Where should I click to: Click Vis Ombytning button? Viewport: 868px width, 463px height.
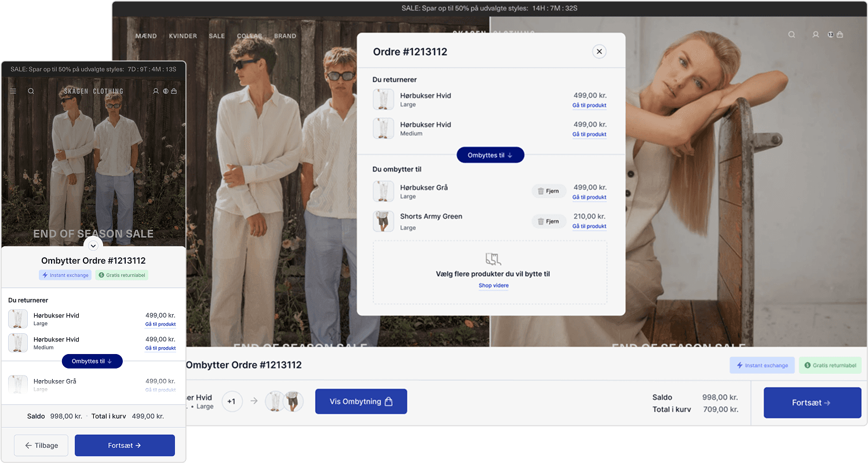361,402
